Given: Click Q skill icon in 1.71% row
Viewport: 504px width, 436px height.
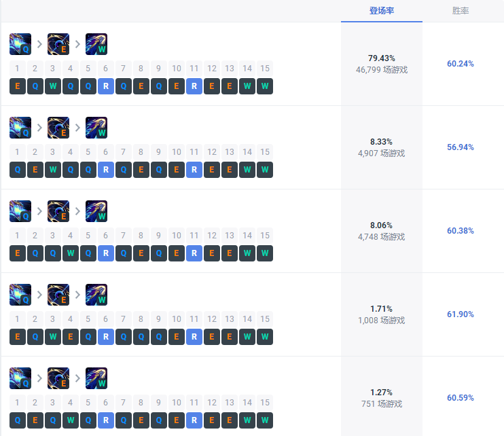Looking at the screenshot, I should tap(20, 295).
